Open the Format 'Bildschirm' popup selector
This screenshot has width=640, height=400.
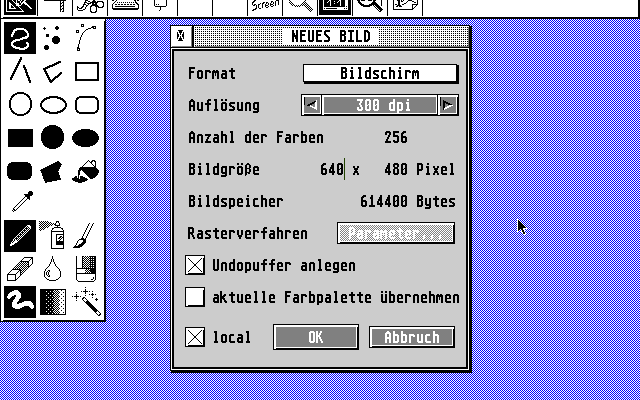[x=380, y=73]
